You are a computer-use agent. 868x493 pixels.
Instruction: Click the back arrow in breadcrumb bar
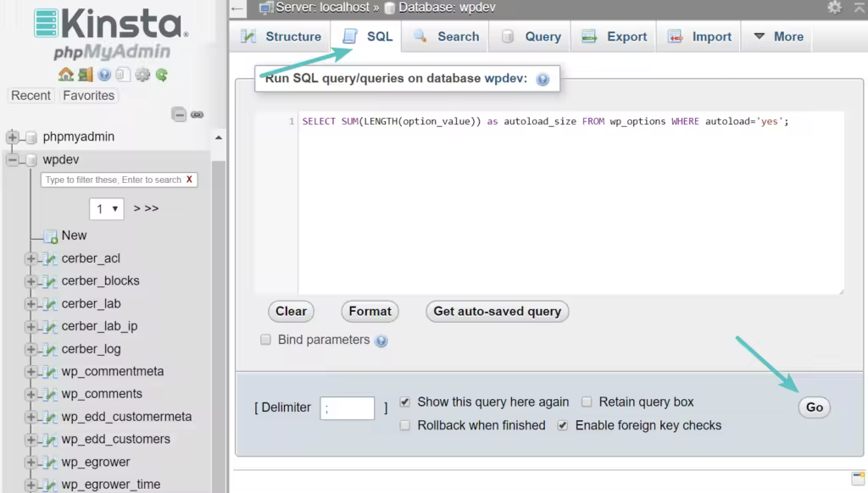(x=237, y=8)
